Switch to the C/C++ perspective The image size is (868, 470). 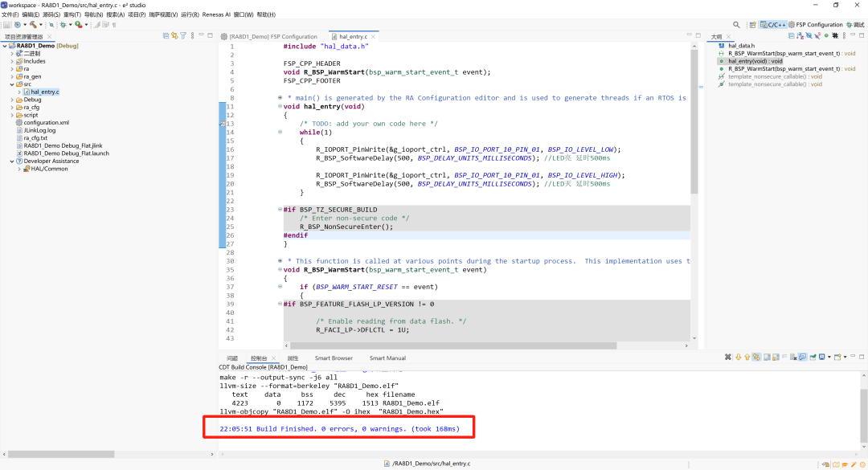pos(773,25)
